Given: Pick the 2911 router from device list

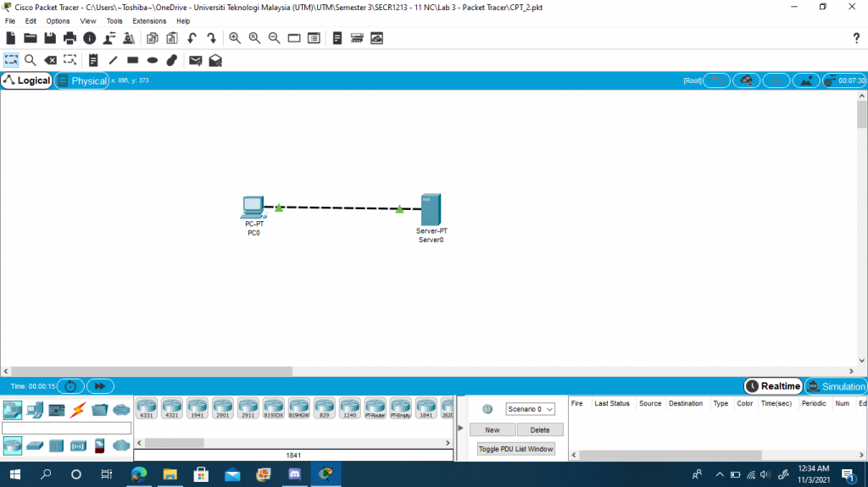Looking at the screenshot, I should (x=248, y=408).
